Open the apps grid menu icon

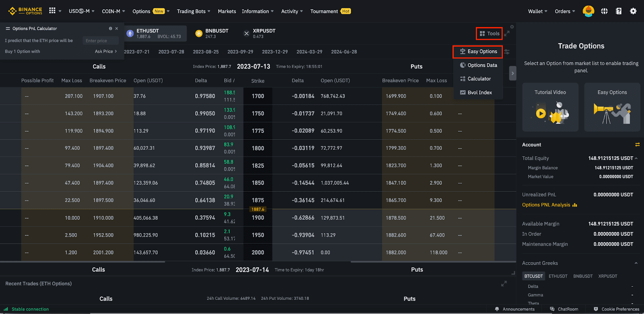(52, 11)
